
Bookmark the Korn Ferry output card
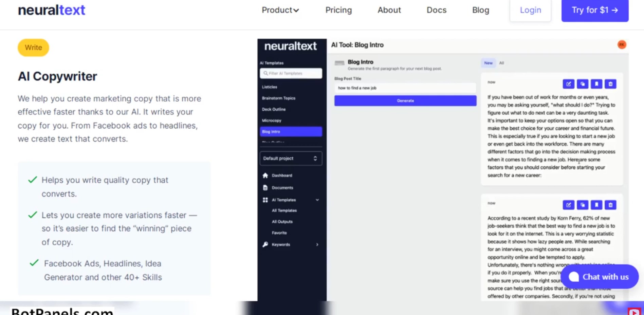(x=596, y=205)
